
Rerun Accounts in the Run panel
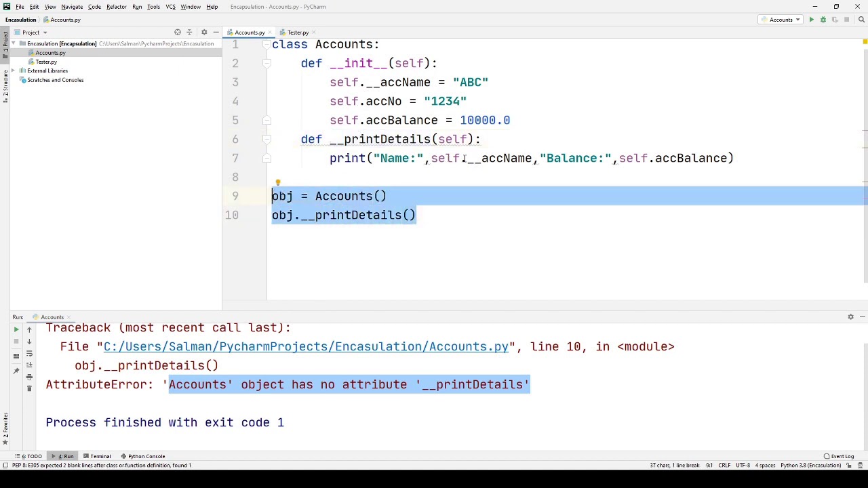tap(16, 329)
